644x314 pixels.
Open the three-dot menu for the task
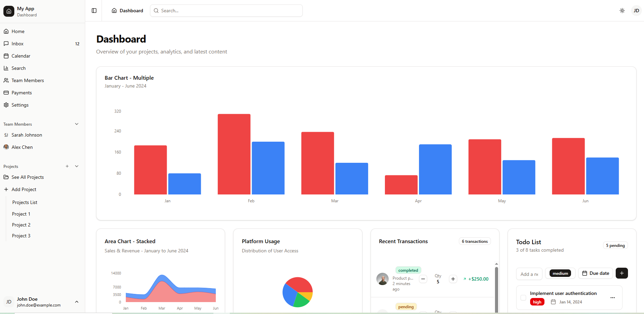coord(613,298)
